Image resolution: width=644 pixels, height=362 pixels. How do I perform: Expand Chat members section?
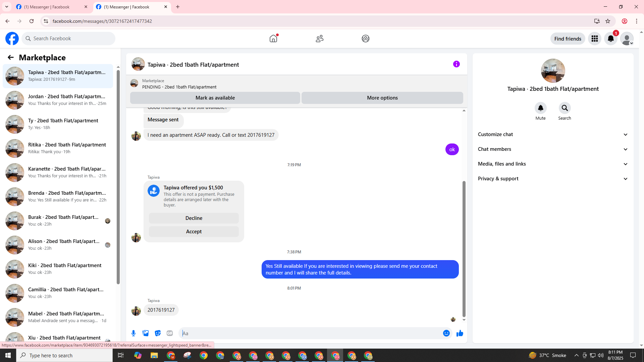[553, 149]
